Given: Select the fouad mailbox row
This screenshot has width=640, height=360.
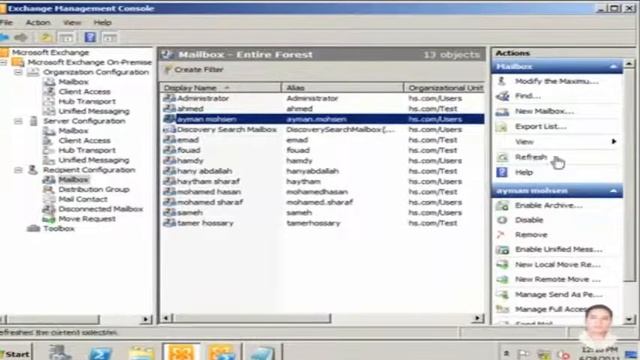Looking at the screenshot, I should (322, 150).
